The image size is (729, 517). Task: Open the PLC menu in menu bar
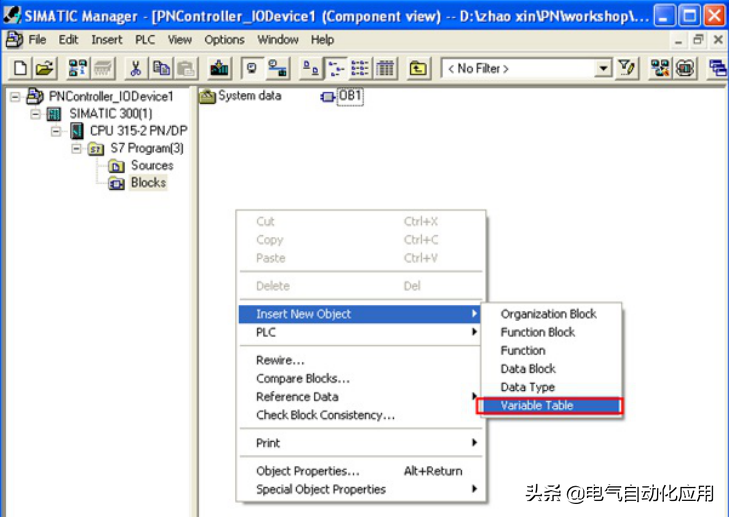[x=145, y=40]
